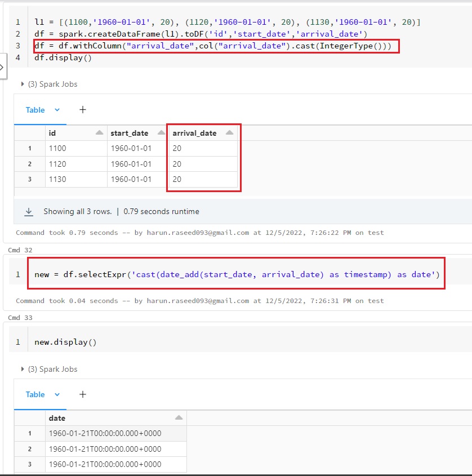The image size is (472, 476).
Task: Click the sort arrows in the date column header
Action: point(179,418)
